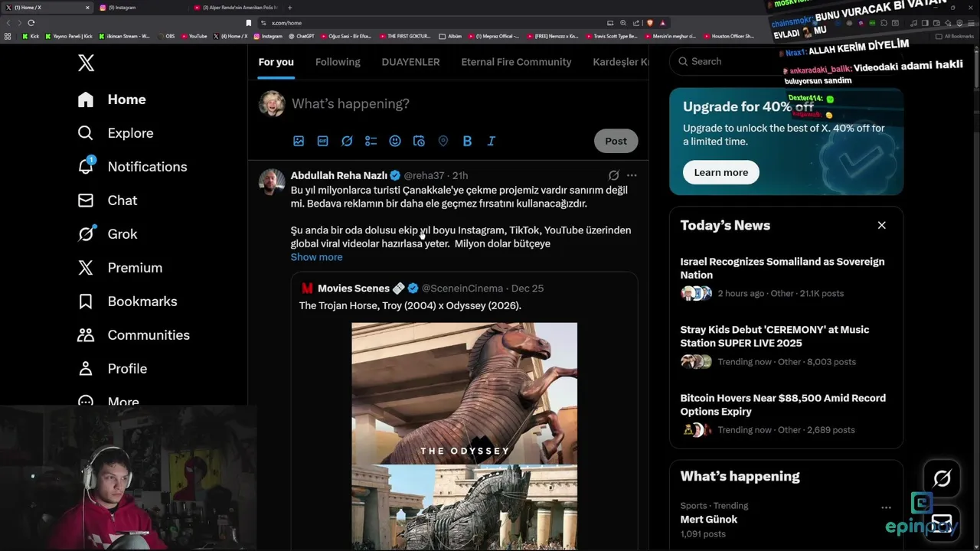Open Abdullah Reha Nazlı's profile name

coord(339,175)
